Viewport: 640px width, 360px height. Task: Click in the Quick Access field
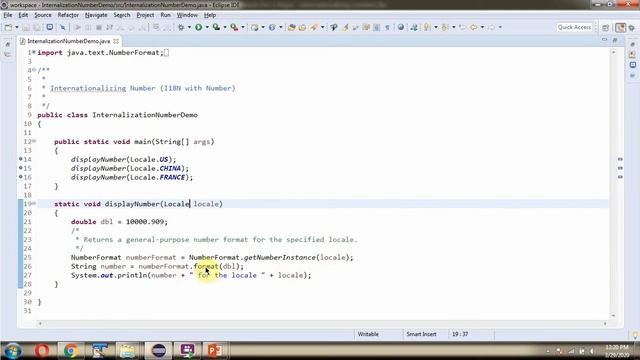coord(574,27)
